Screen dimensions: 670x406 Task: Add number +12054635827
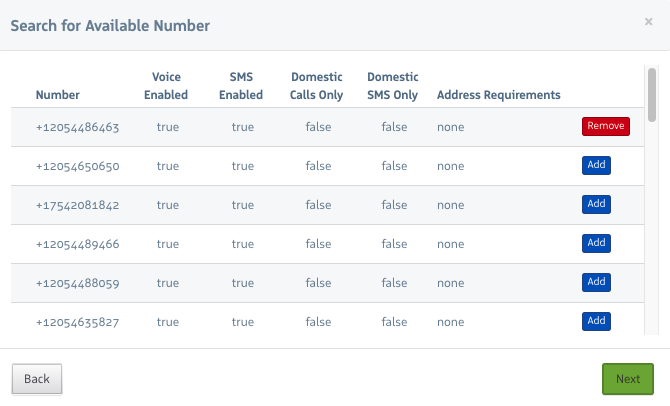tap(596, 321)
